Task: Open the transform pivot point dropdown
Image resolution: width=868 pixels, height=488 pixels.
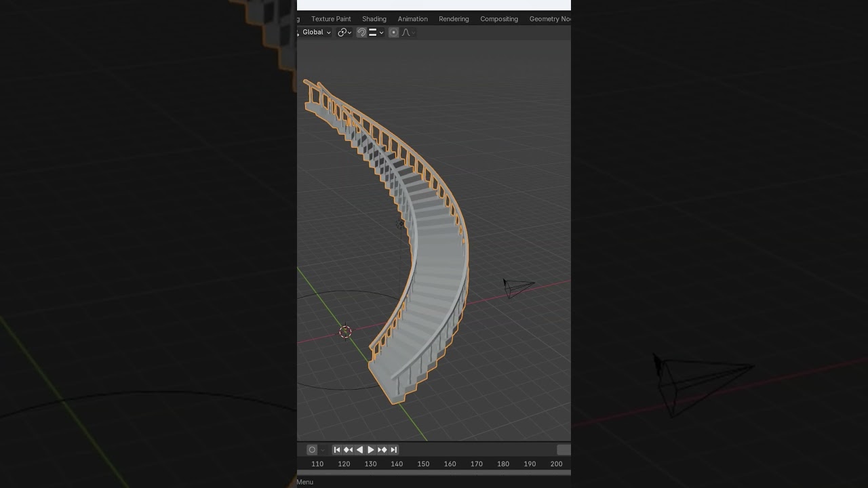Action: [x=344, y=33]
